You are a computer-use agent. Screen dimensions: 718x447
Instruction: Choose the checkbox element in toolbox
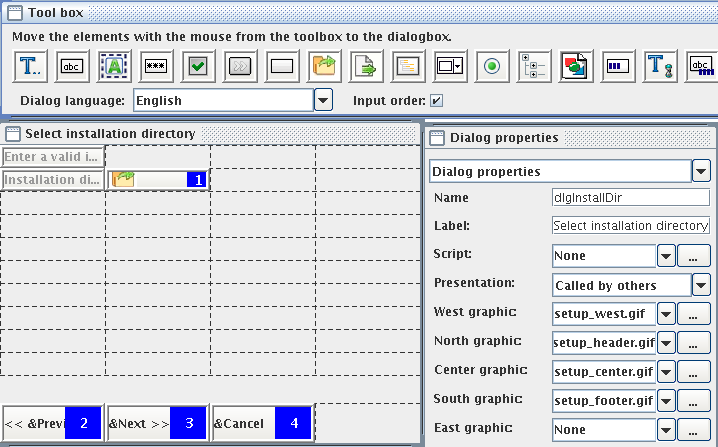(x=198, y=67)
